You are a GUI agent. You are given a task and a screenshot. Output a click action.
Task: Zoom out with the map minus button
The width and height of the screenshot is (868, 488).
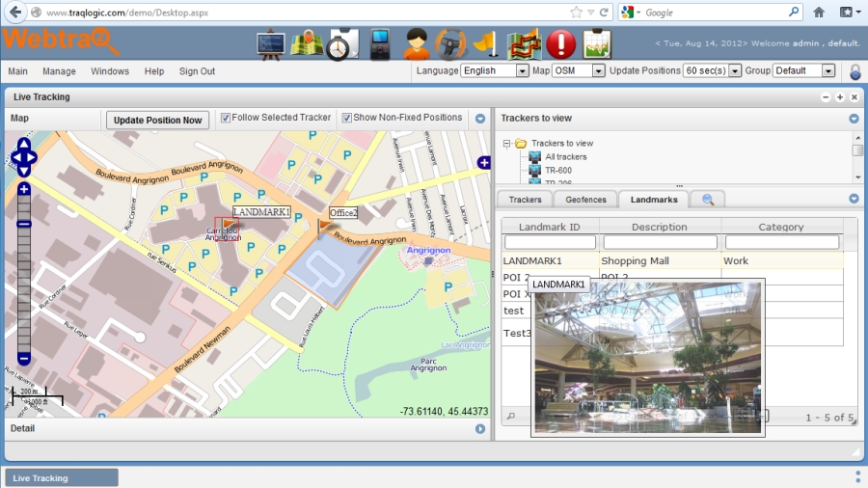24,359
